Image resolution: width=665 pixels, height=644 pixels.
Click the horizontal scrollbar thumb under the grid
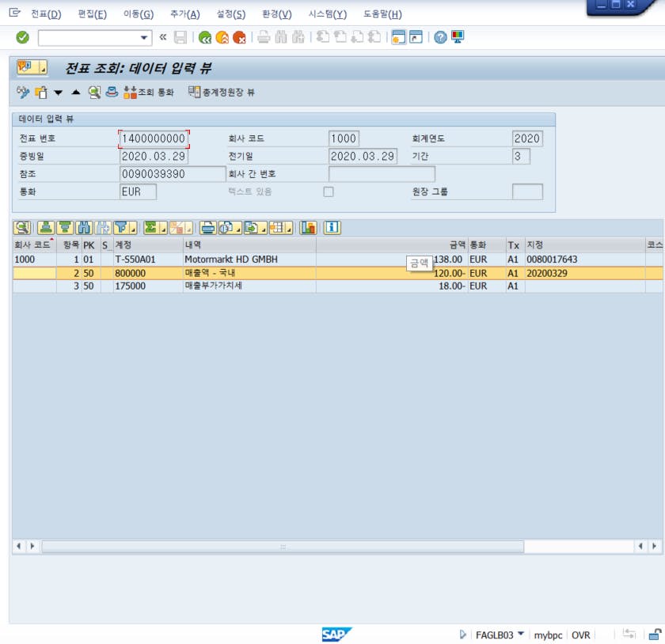click(283, 547)
